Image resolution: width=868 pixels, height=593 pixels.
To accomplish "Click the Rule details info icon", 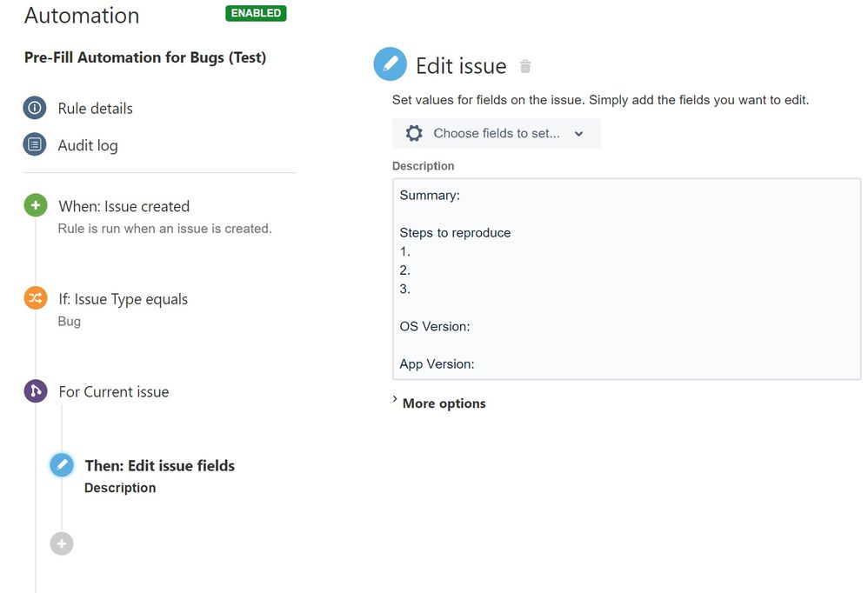I will [x=35, y=109].
